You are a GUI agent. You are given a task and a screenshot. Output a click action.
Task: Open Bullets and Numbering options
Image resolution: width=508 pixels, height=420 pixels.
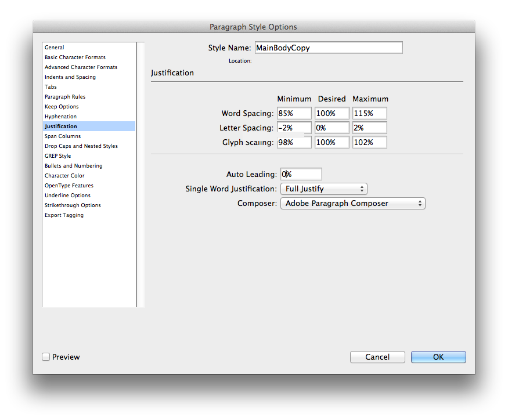74,166
